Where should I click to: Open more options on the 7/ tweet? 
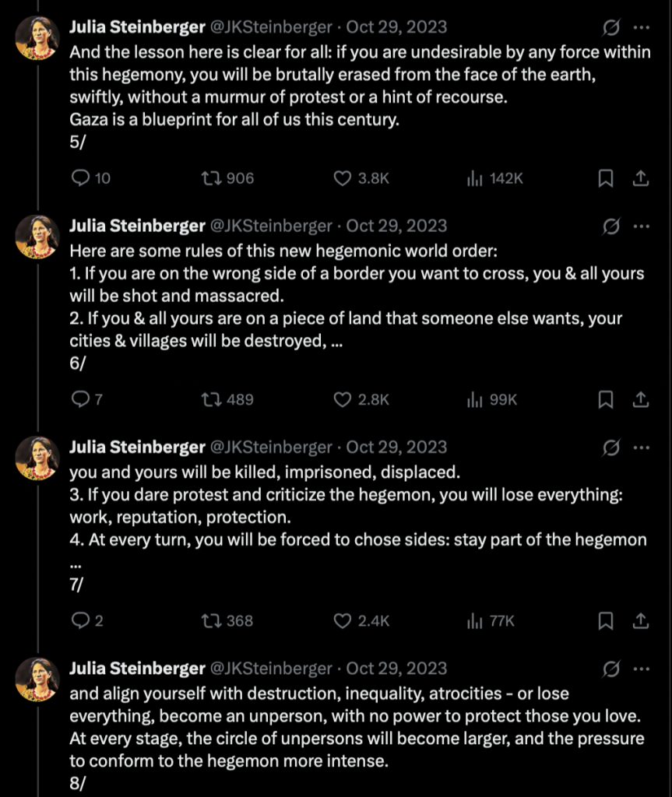pyautogui.click(x=641, y=448)
